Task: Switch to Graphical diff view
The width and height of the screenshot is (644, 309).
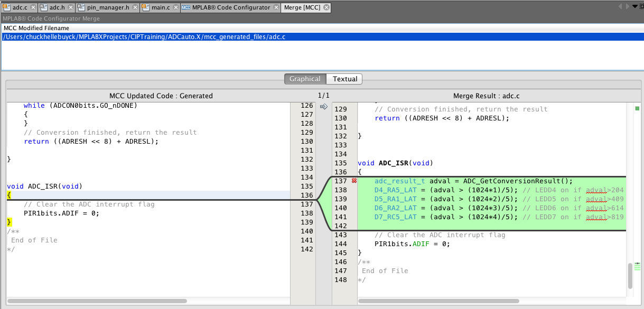Action: coord(305,79)
